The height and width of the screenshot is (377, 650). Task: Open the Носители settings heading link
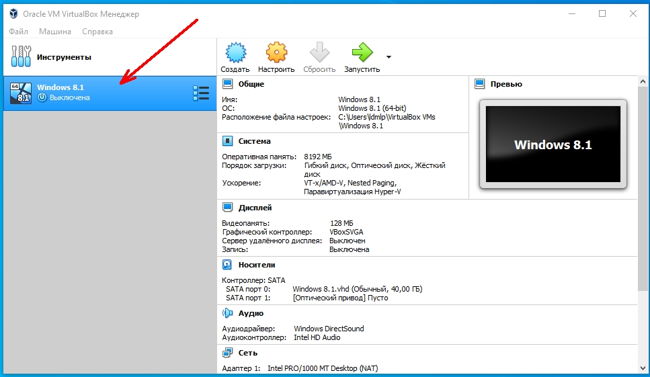(x=257, y=265)
